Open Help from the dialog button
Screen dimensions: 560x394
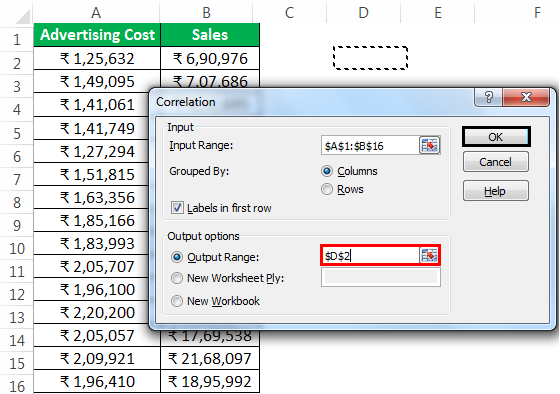[x=496, y=191]
